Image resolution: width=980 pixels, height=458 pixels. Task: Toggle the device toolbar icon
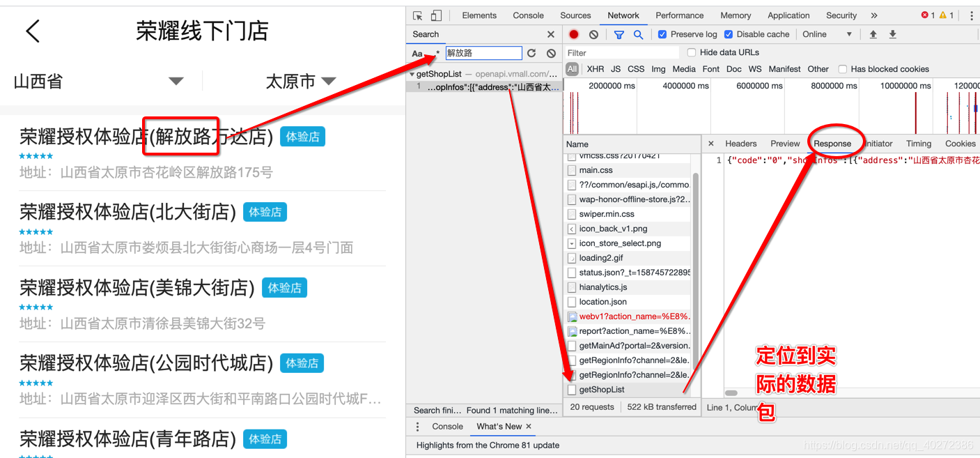point(436,15)
